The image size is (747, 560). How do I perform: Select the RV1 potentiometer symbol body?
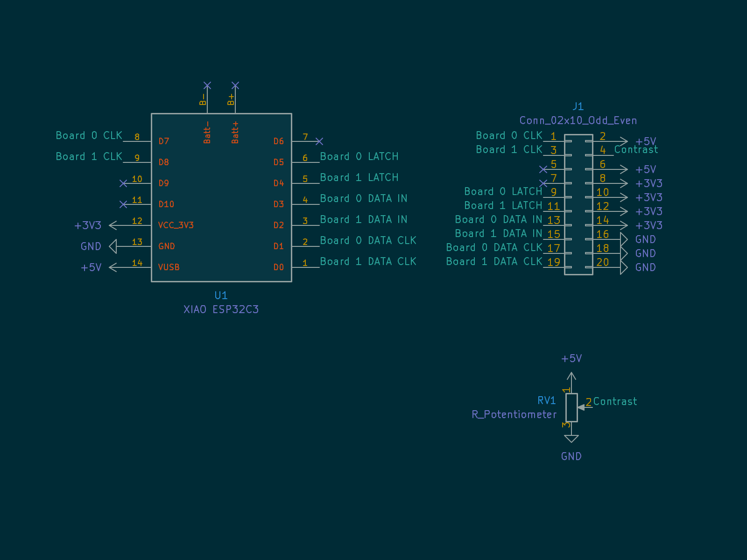point(571,407)
